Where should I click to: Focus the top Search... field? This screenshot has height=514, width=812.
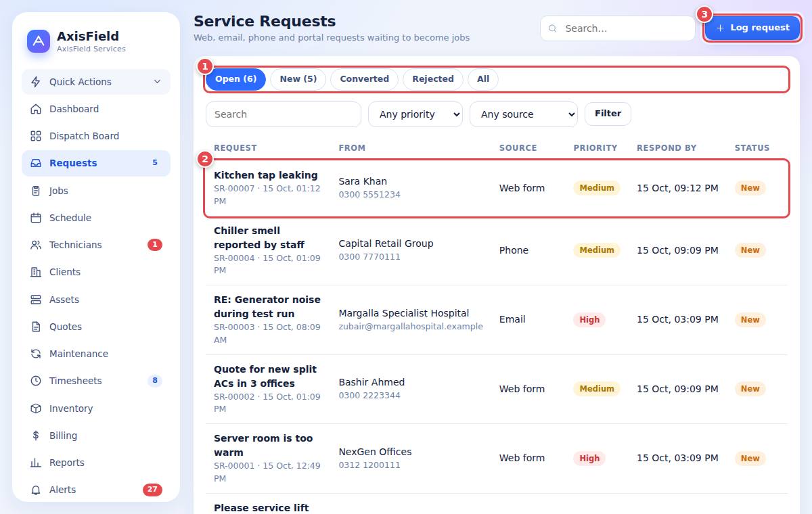[x=618, y=28]
